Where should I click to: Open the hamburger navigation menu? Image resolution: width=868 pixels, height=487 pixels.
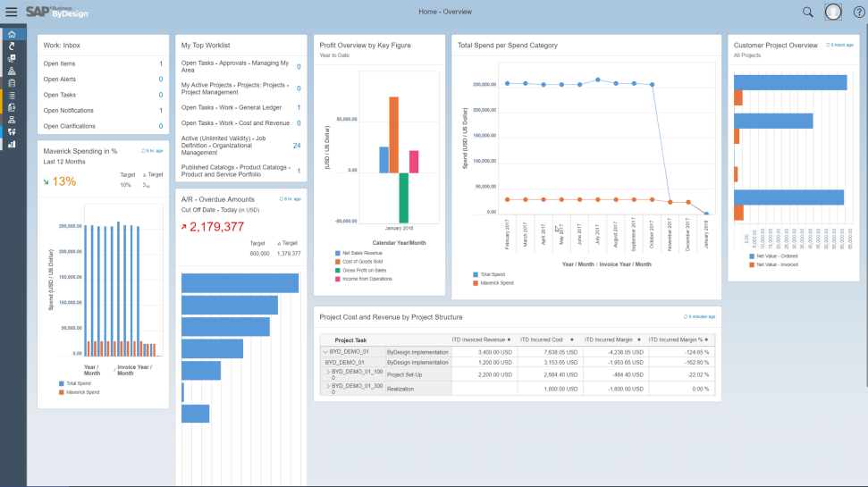tap(11, 12)
